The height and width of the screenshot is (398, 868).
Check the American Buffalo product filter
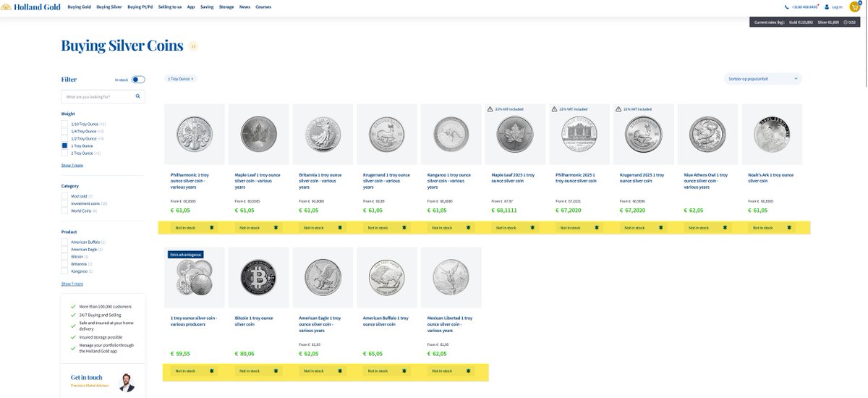(x=64, y=242)
